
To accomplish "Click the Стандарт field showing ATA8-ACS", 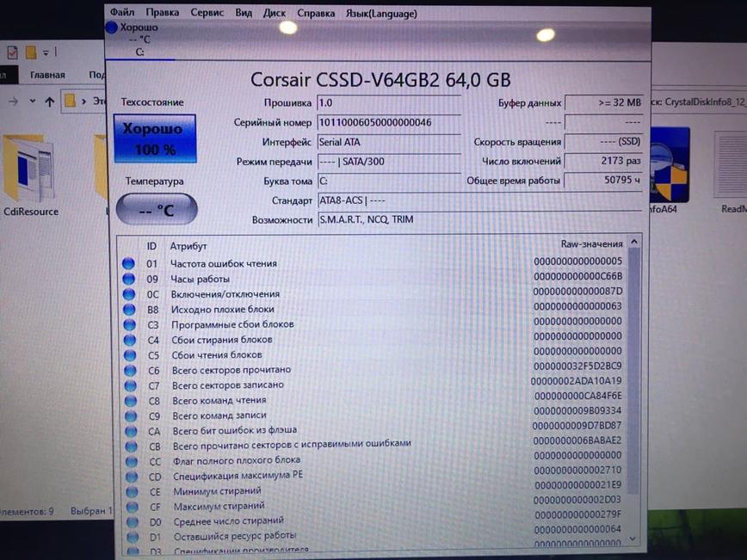I will click(x=479, y=200).
